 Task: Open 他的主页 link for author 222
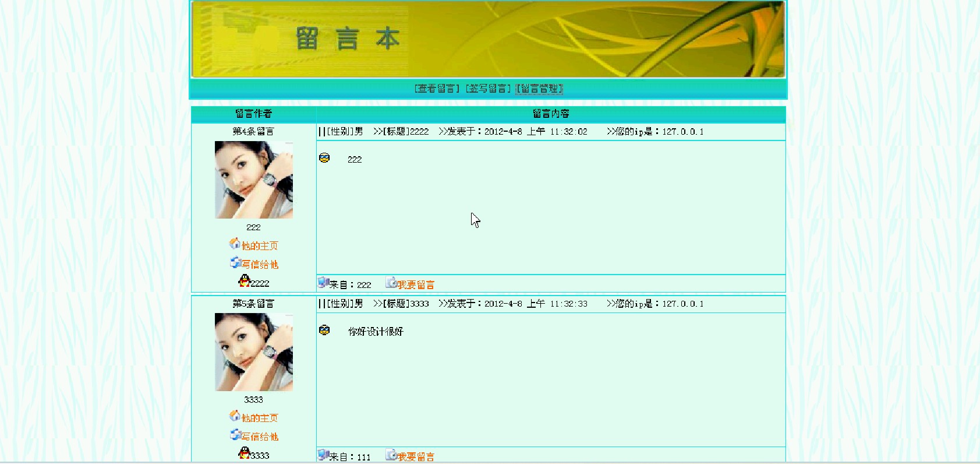point(260,246)
